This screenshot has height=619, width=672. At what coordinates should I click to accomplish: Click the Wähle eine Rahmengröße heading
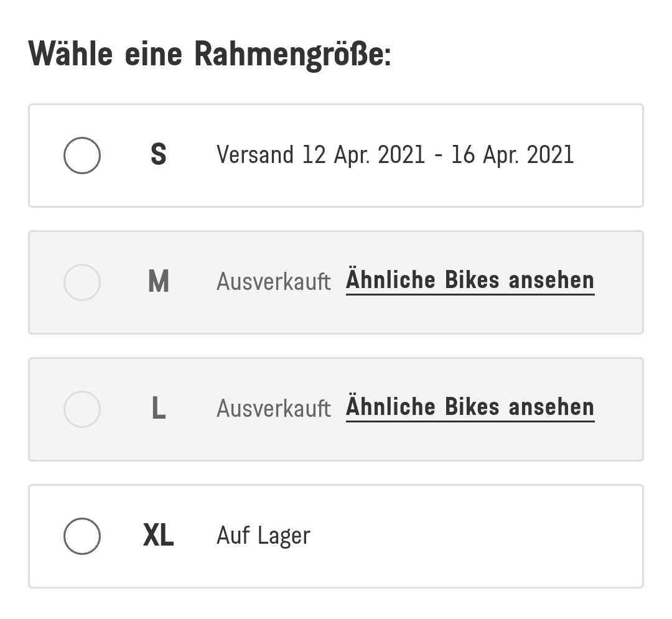(210, 54)
